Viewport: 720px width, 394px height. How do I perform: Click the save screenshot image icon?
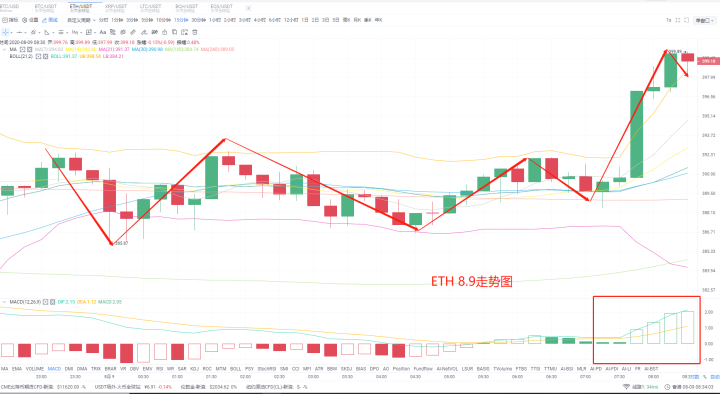184,32
